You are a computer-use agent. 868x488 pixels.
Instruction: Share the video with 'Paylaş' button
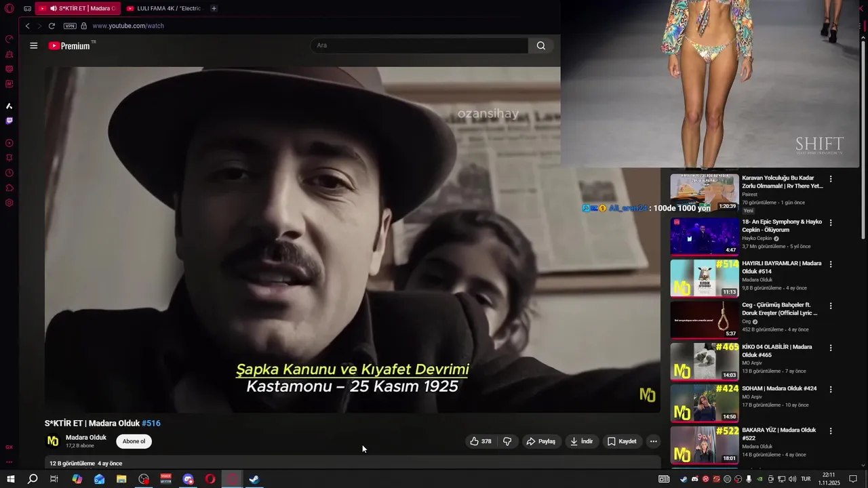point(541,441)
